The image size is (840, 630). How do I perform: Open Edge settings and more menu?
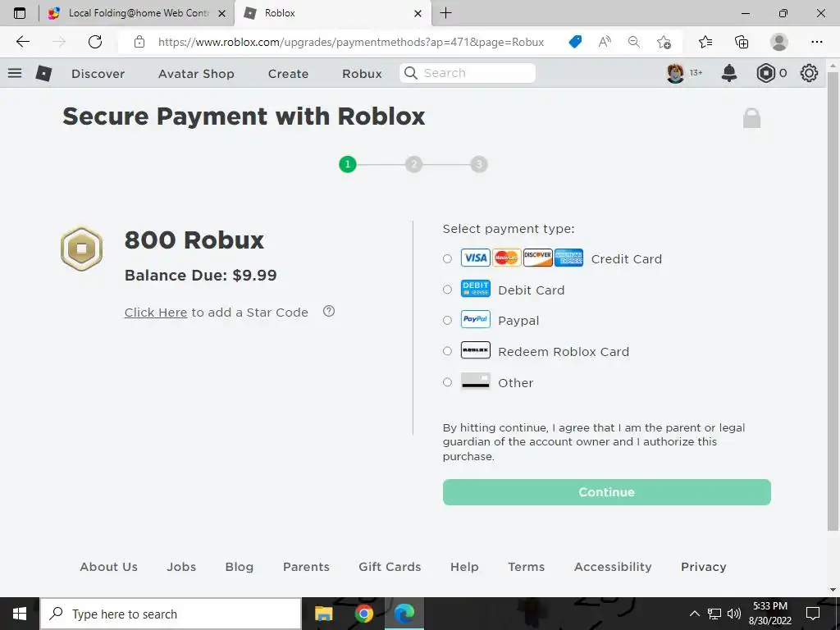point(816,42)
